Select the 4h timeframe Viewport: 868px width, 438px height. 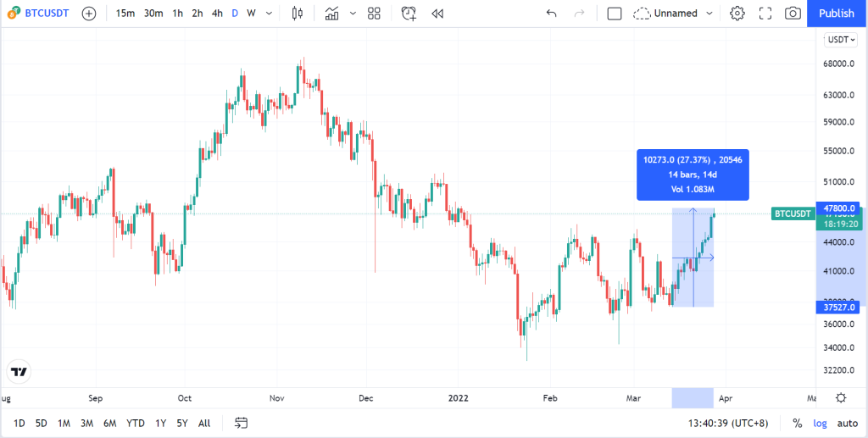point(217,14)
